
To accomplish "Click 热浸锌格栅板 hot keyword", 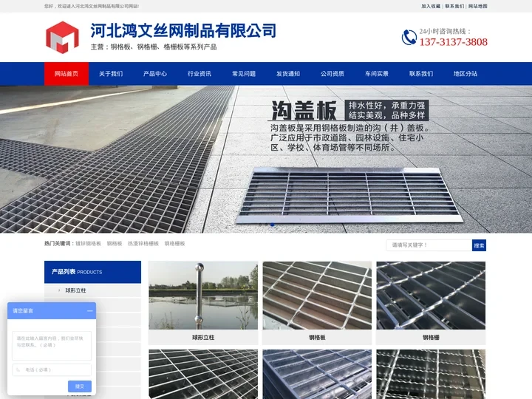I will (143, 244).
